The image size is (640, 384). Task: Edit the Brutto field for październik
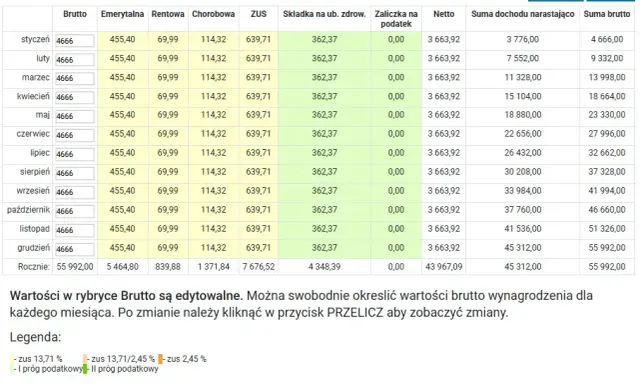[75, 211]
